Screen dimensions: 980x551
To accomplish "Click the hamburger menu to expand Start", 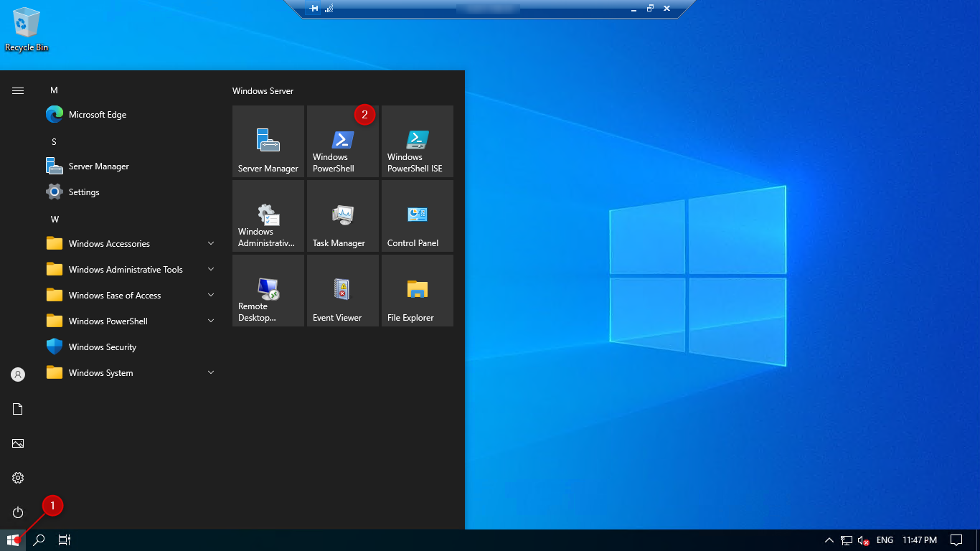I will 18,90.
